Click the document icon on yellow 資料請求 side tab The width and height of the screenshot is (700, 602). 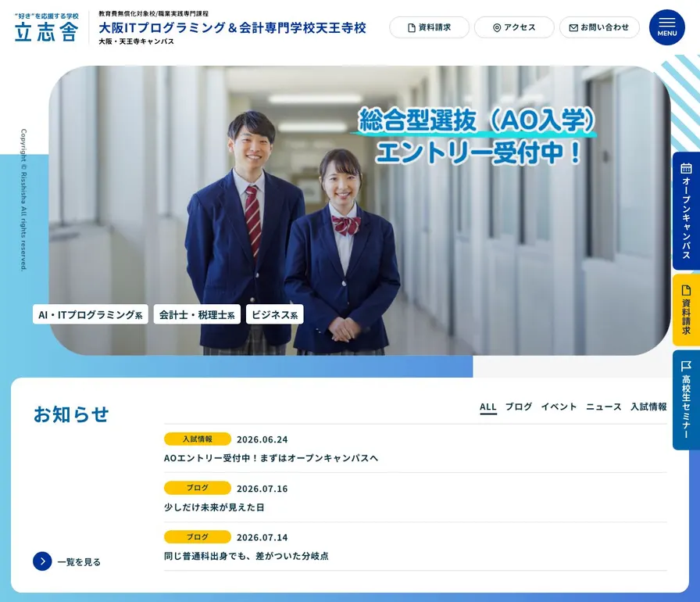tap(686, 290)
